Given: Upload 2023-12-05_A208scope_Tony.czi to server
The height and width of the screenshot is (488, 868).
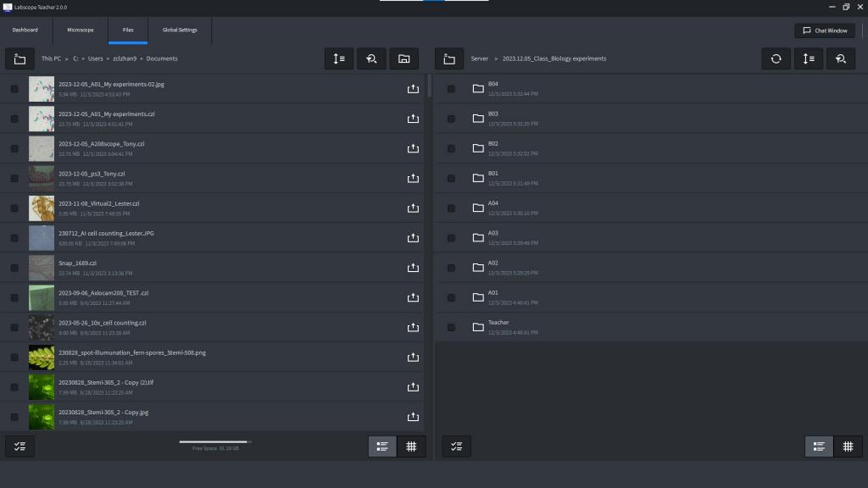Looking at the screenshot, I should (x=413, y=148).
